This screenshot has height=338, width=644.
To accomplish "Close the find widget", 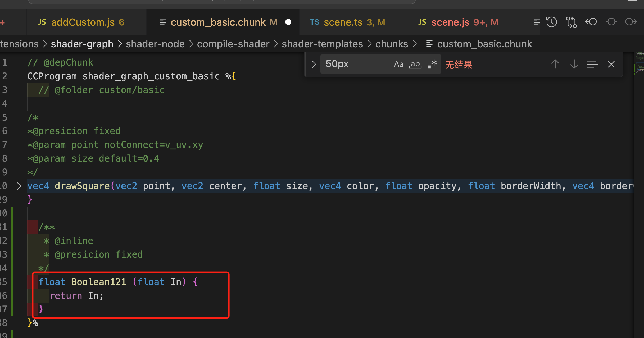I will tap(611, 64).
